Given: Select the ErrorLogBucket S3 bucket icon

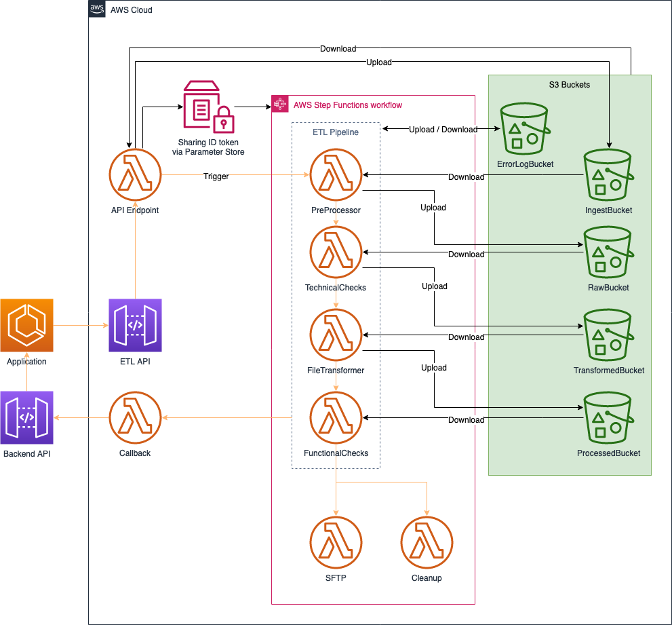Looking at the screenshot, I should click(523, 130).
